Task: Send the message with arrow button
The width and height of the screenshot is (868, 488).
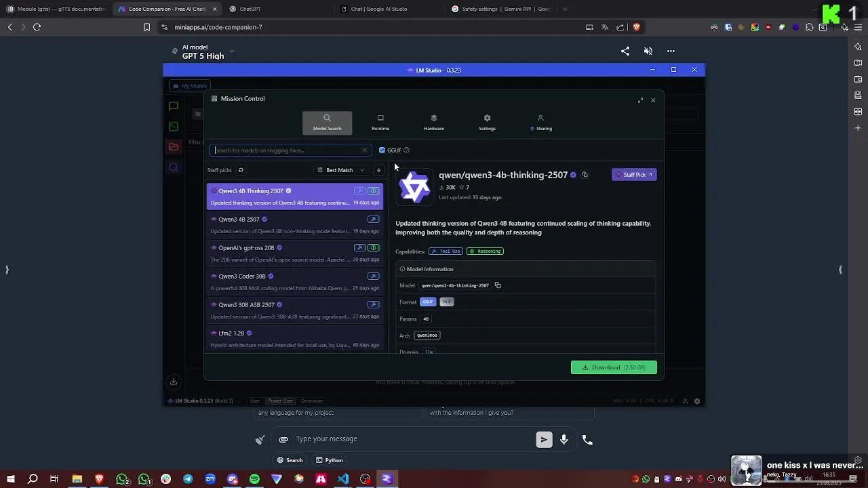Action: (544, 440)
